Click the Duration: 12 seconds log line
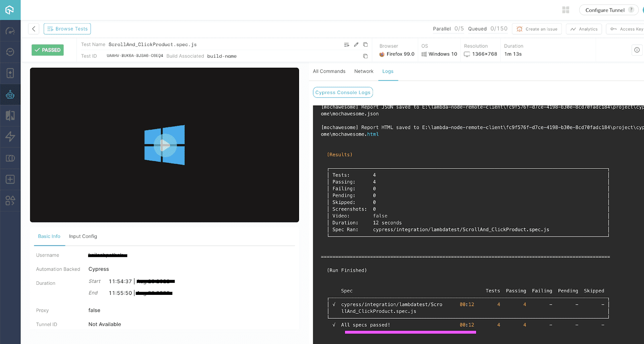644x344 pixels. coord(367,223)
